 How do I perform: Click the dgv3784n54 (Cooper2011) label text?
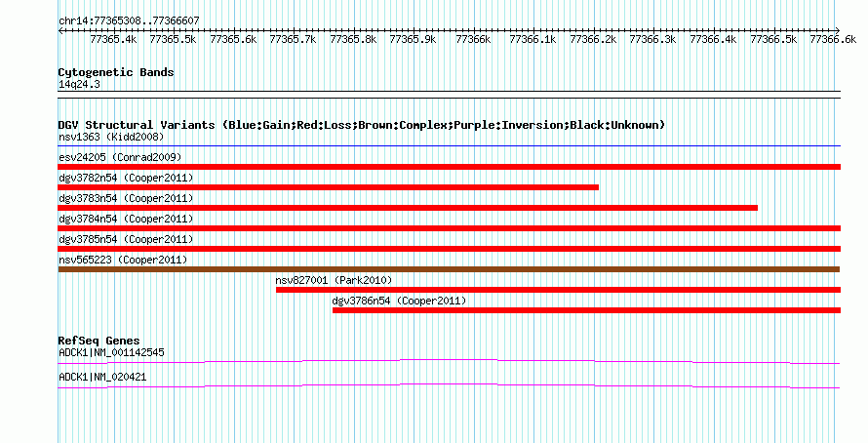pyautogui.click(x=126, y=219)
